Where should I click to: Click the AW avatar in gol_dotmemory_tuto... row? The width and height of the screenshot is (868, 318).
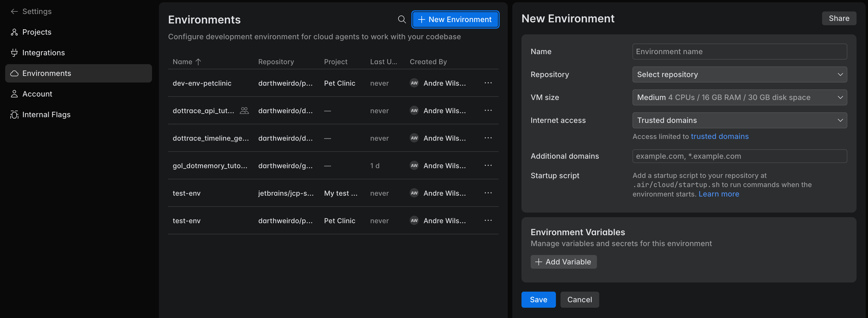tap(414, 165)
